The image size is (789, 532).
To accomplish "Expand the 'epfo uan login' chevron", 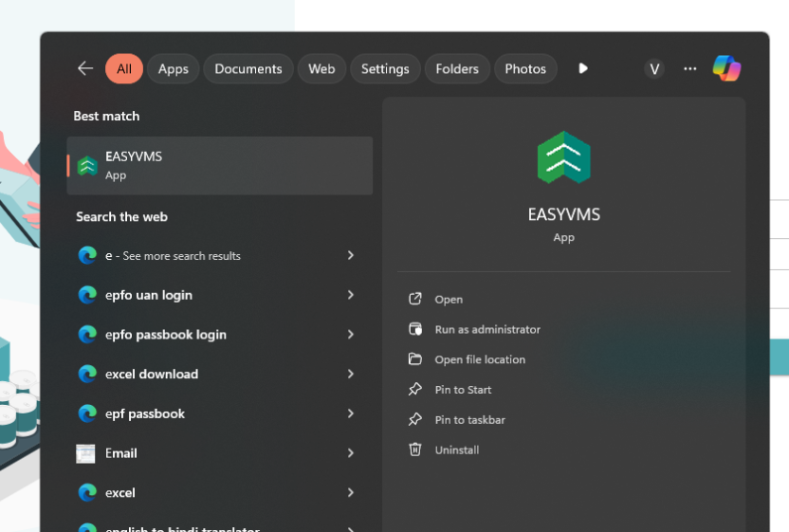I will (x=351, y=295).
